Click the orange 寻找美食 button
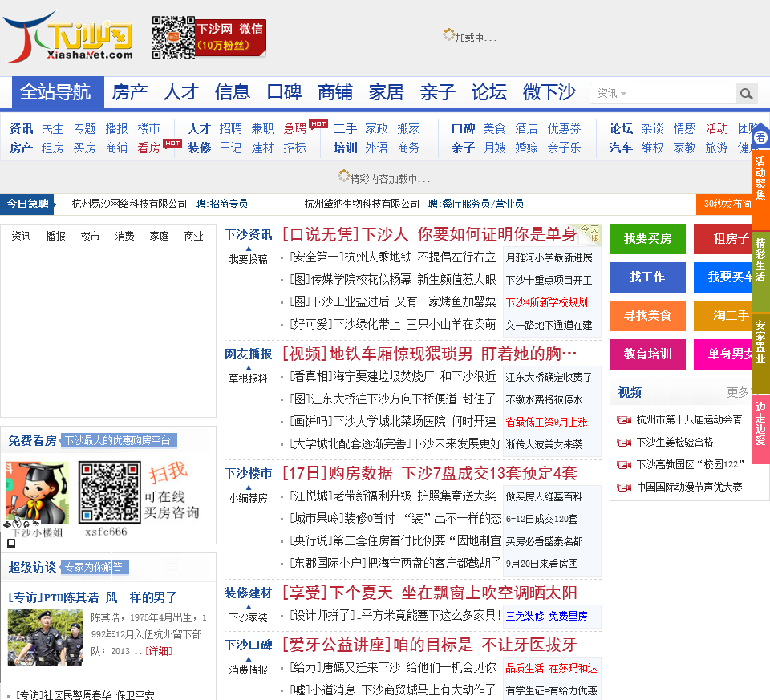This screenshot has width=770, height=700. (x=647, y=316)
